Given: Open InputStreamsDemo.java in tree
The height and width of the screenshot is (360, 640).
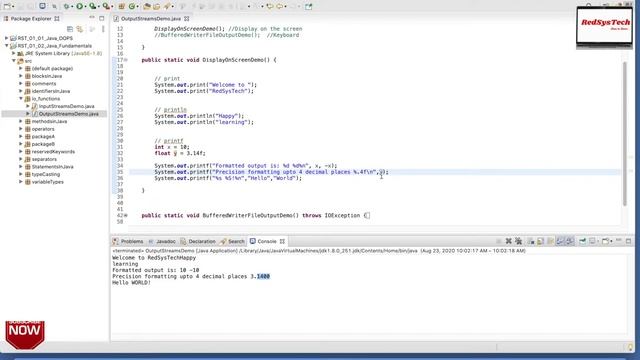Looking at the screenshot, I should click(67, 106).
